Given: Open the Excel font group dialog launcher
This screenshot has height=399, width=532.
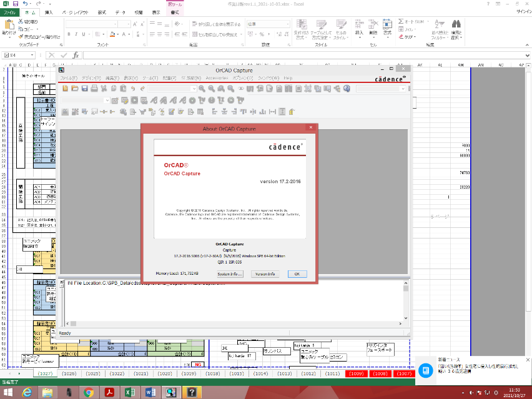Looking at the screenshot, I should [x=144, y=45].
